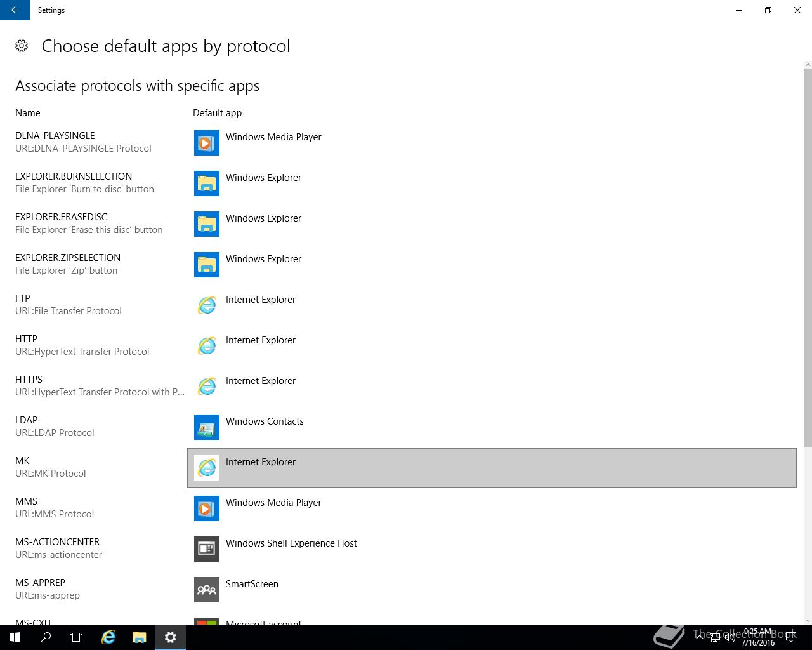
Task: Change Internet Explorer default for FTP protocol
Action: click(x=492, y=305)
